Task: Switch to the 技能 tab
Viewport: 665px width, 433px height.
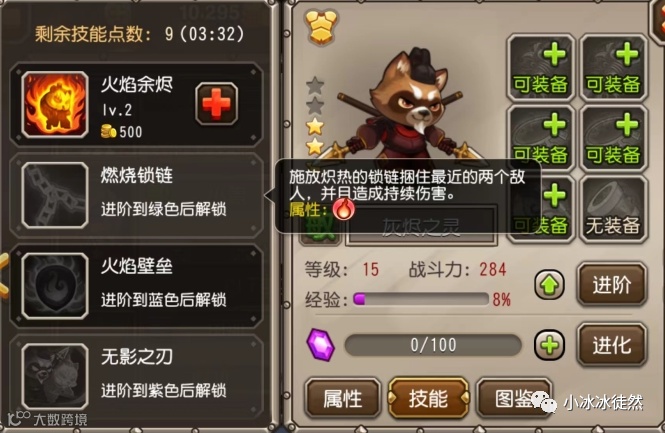Action: coord(428,399)
